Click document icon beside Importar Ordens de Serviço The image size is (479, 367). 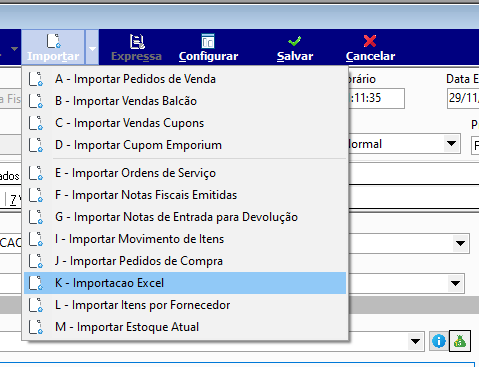(x=36, y=173)
